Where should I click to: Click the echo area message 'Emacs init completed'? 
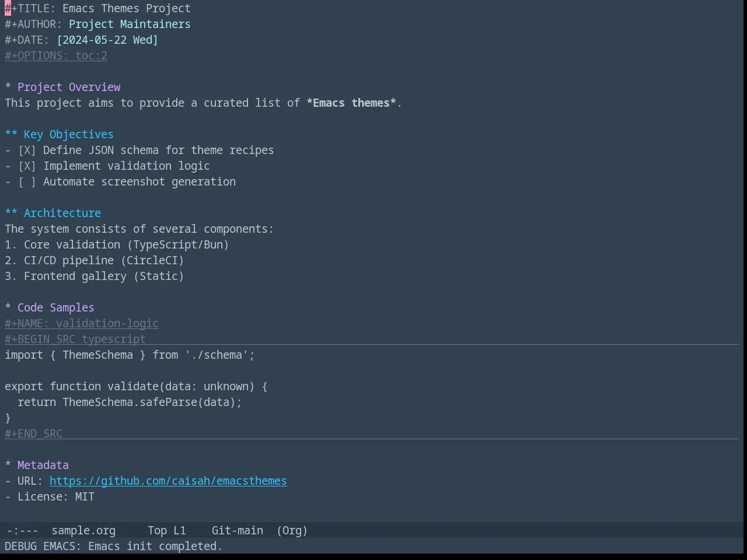[155, 547]
